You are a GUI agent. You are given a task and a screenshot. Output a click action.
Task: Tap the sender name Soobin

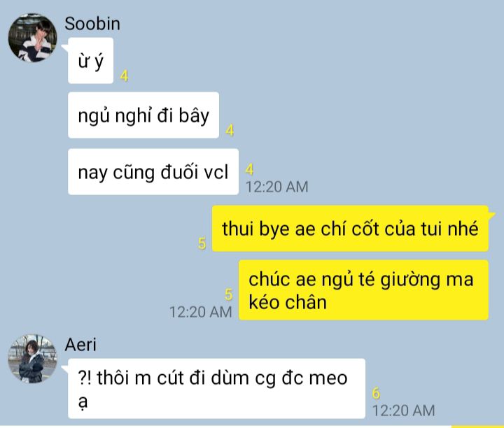(92, 24)
